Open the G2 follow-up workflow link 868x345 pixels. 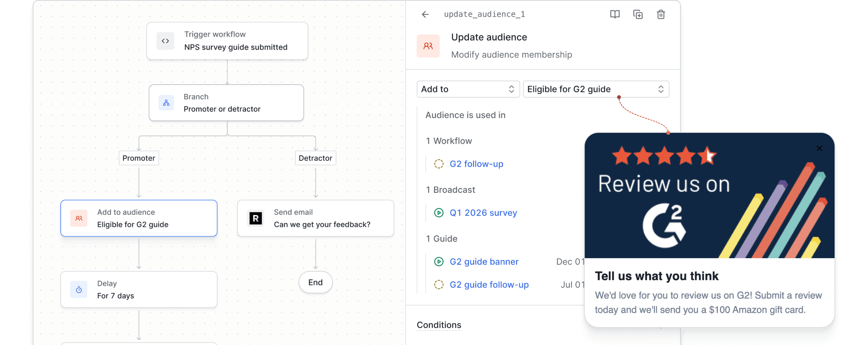point(476,164)
